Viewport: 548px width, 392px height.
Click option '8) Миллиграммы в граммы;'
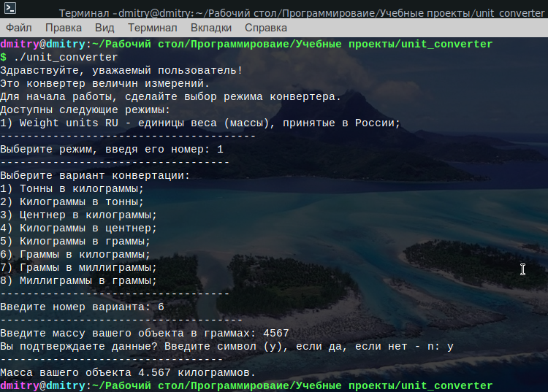click(x=79, y=281)
